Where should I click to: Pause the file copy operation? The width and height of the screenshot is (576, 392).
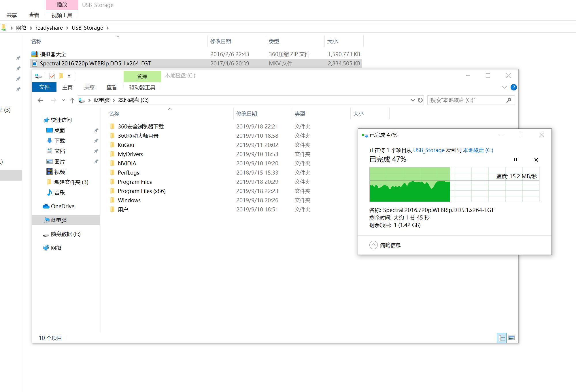tap(515, 160)
